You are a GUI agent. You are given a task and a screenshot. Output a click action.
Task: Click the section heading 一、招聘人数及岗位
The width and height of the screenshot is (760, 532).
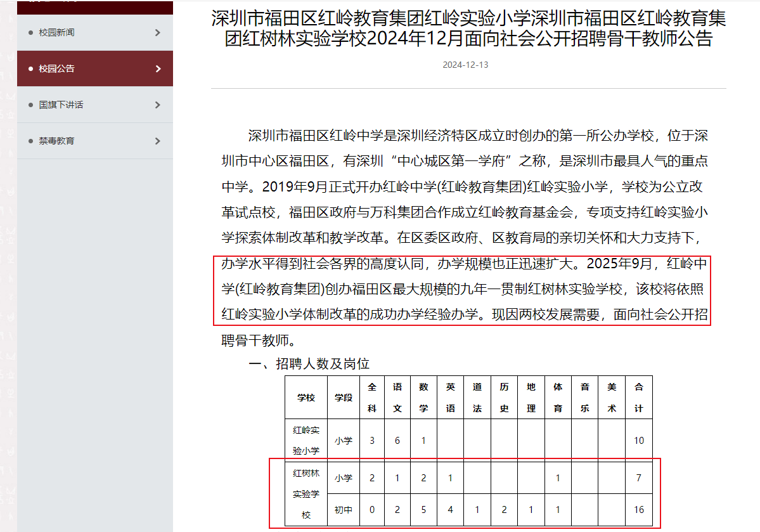click(x=309, y=364)
